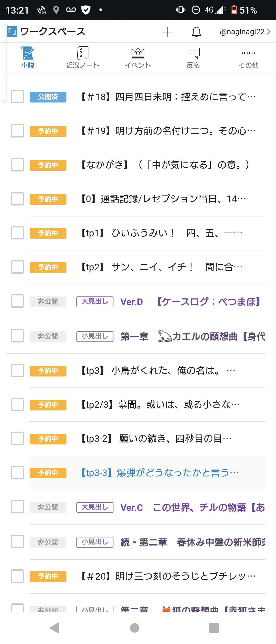
Task: Tap the workspace logo icon
Action: (x=12, y=32)
